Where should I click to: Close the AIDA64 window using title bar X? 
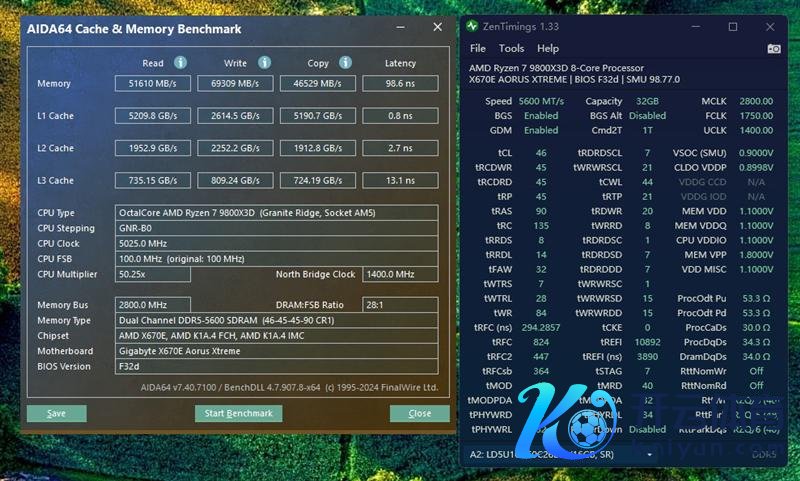click(435, 29)
